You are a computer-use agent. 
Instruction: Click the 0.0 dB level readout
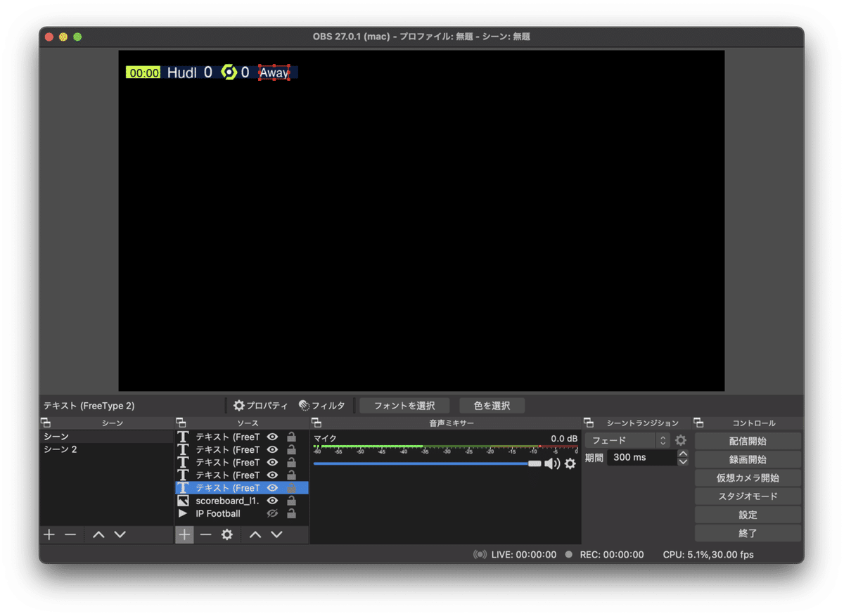(564, 438)
